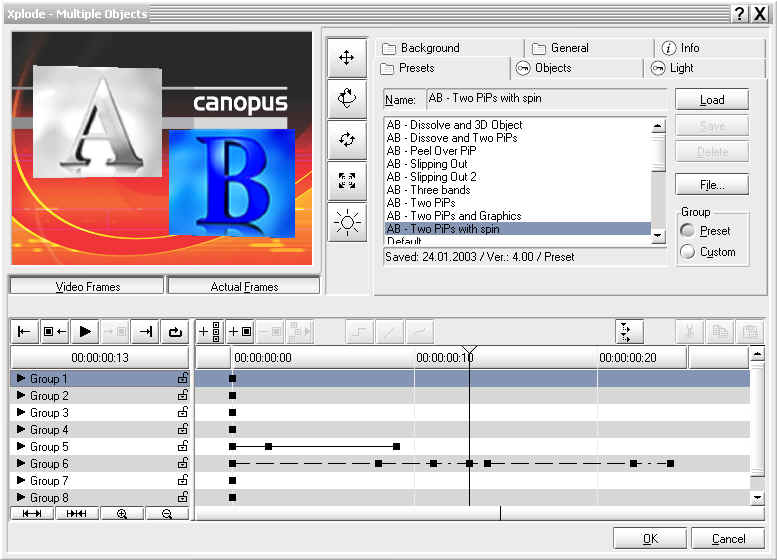The image size is (777, 560).
Task: Expand Group 2 track triangle
Action: 21,395
